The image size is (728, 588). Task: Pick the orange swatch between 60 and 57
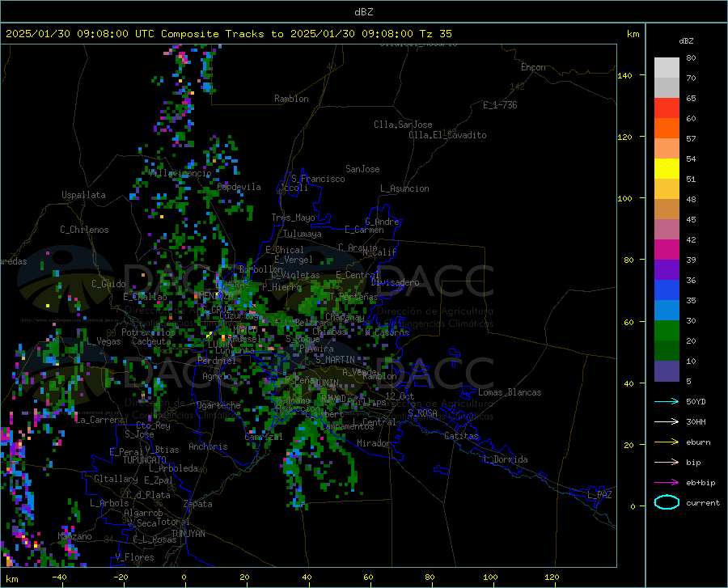coord(667,128)
